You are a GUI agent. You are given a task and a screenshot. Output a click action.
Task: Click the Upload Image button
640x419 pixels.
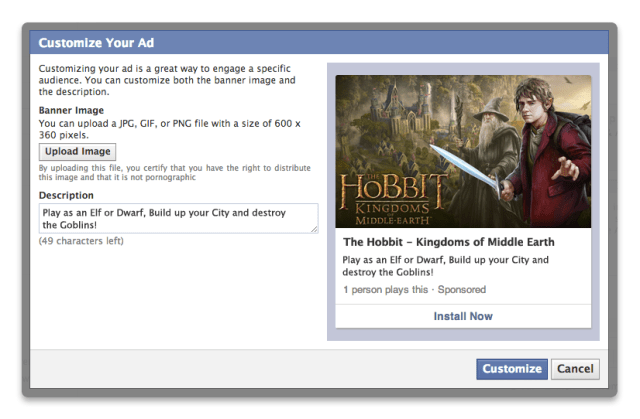tap(76, 152)
